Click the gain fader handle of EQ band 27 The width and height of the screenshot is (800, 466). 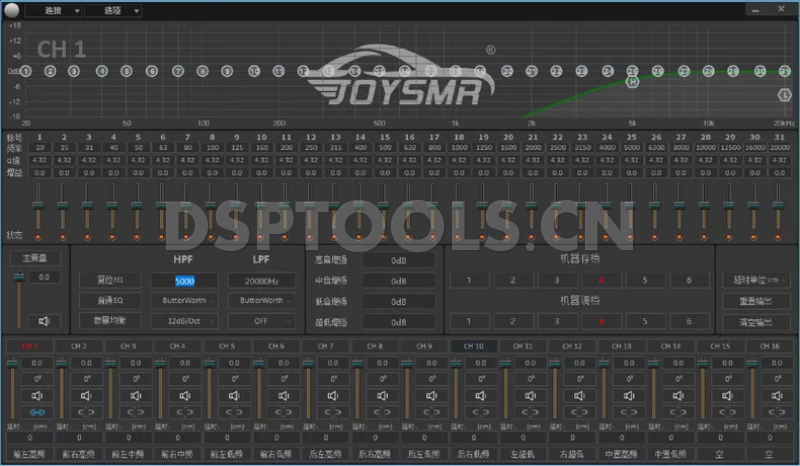pos(680,205)
